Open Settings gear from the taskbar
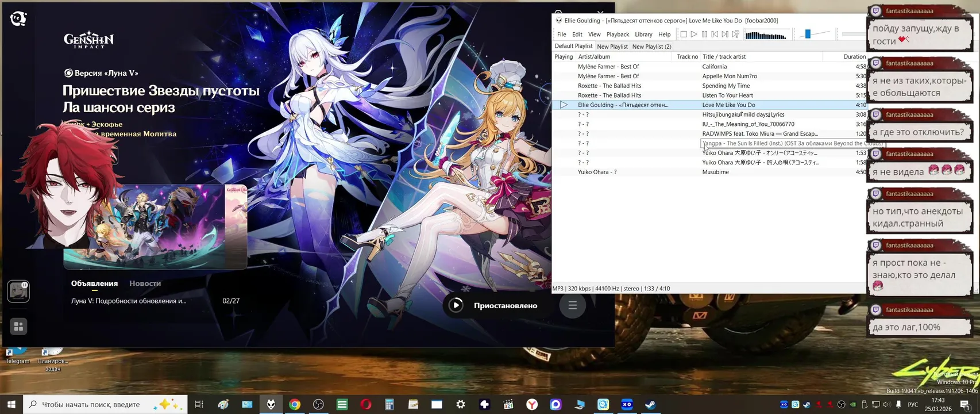980x414 pixels. (461, 404)
